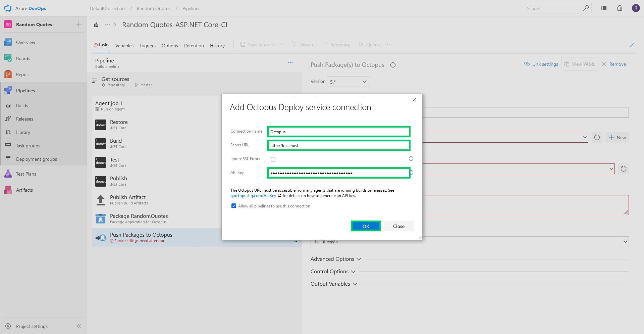Open the work items list icon in header
The height and width of the screenshot is (334, 644).
[604, 8]
